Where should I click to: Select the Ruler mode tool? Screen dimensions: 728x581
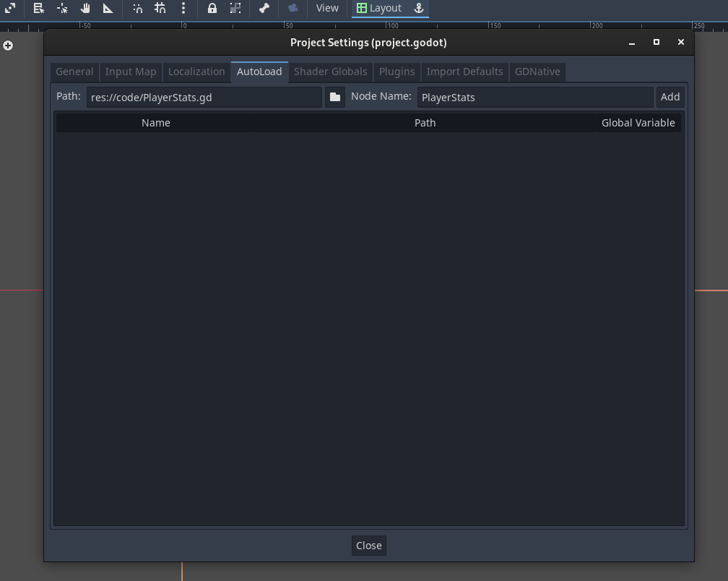point(108,8)
